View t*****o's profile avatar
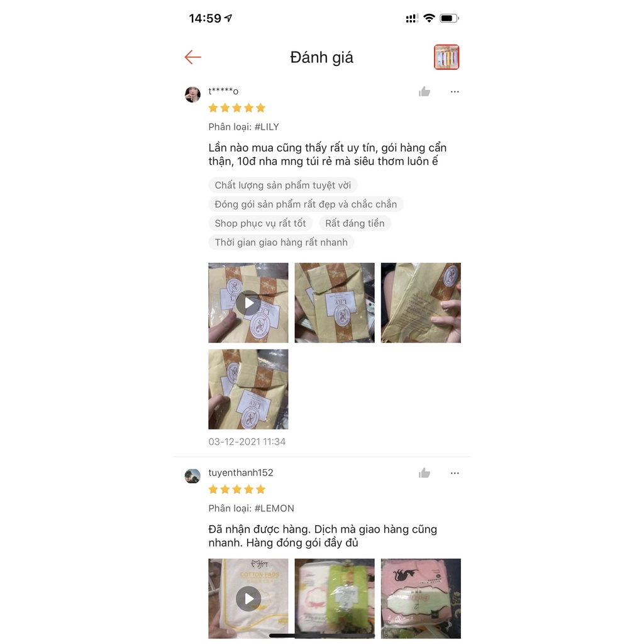 pos(192,94)
